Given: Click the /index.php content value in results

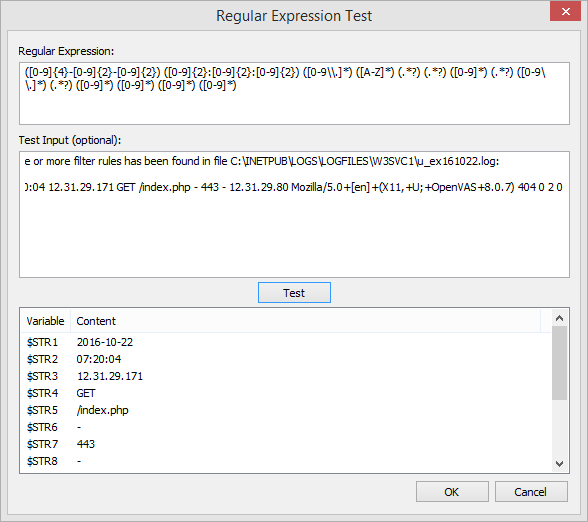Looking at the screenshot, I should [102, 410].
